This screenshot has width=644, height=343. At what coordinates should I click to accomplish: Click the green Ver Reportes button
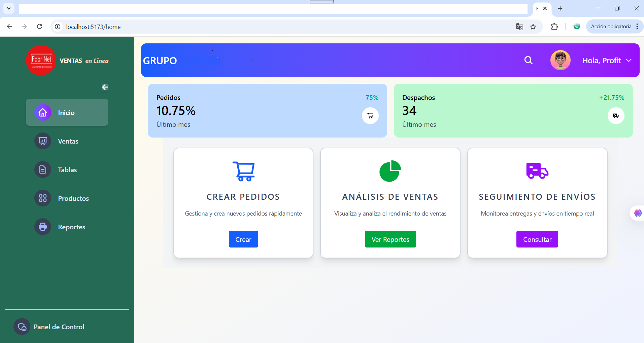[x=390, y=239]
